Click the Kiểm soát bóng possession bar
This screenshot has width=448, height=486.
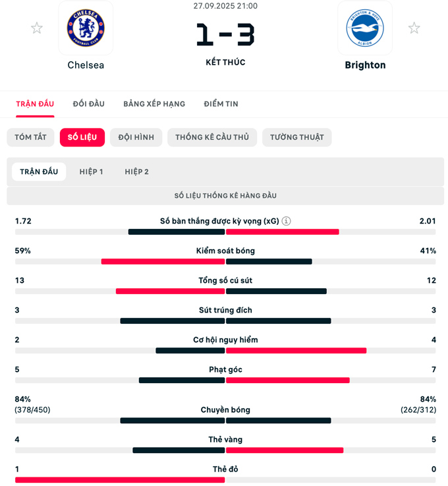225,262
